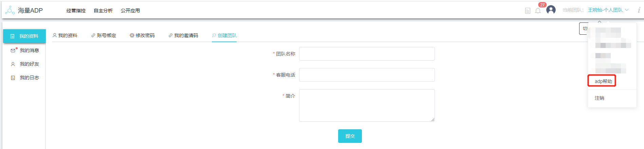Click the document list icon in header

[528, 11]
